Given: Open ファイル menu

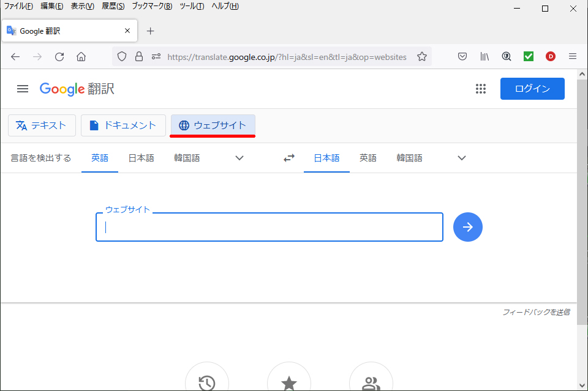Looking at the screenshot, I should [18, 6].
